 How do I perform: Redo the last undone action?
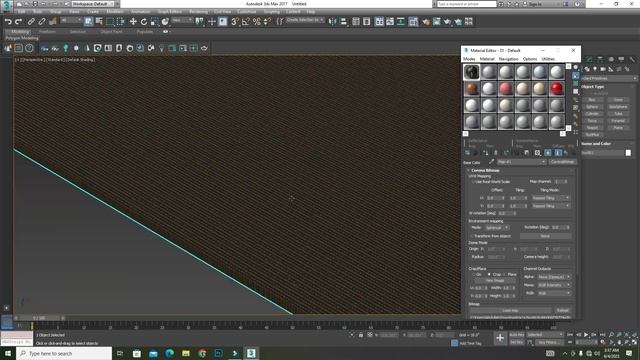18,22
